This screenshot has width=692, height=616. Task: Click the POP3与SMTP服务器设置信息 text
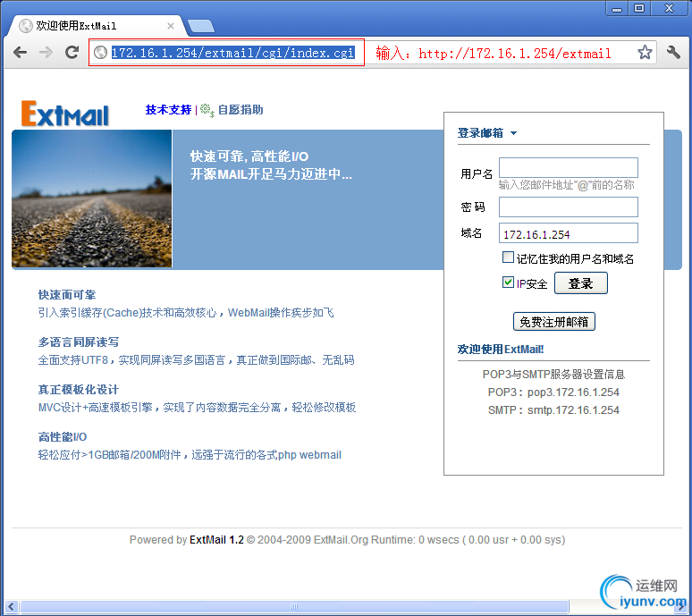(553, 375)
